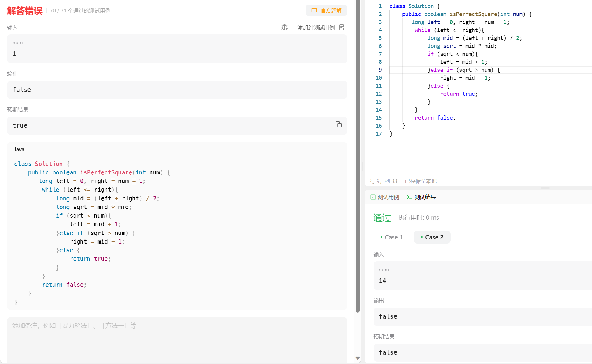The width and height of the screenshot is (592, 364).
Task: Select Case 2 result
Action: 432,237
